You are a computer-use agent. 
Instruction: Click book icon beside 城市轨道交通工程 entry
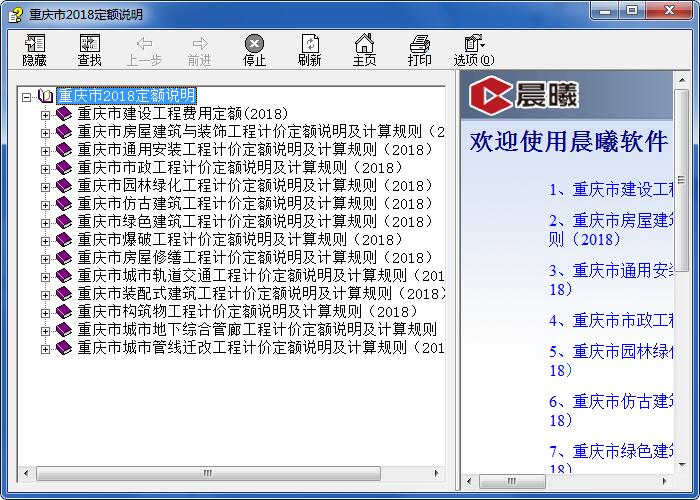point(64,275)
